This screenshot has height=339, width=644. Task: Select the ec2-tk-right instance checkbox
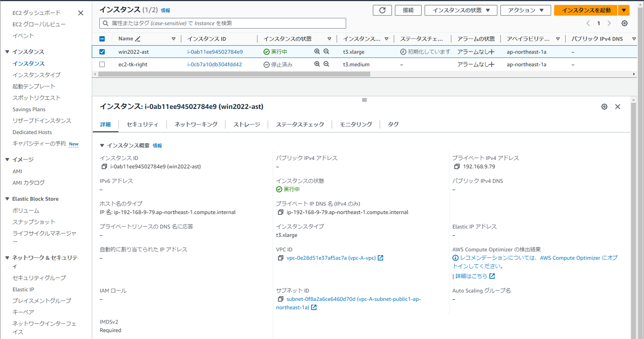coord(102,64)
